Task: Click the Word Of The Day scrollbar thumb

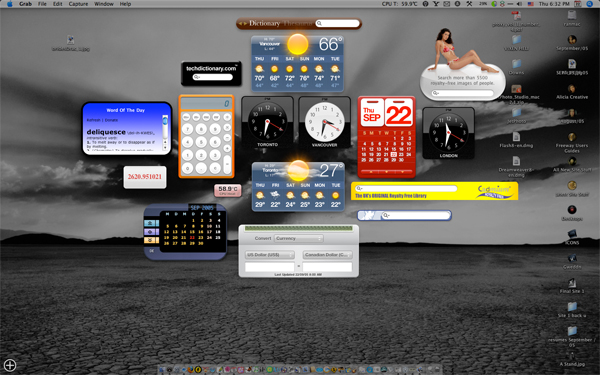Action: pos(165,121)
